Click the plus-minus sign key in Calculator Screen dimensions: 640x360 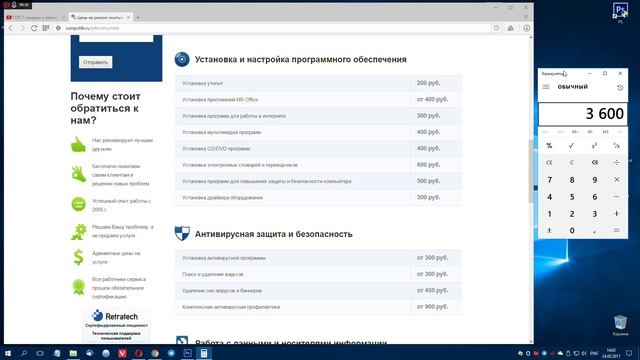pyautogui.click(x=549, y=230)
